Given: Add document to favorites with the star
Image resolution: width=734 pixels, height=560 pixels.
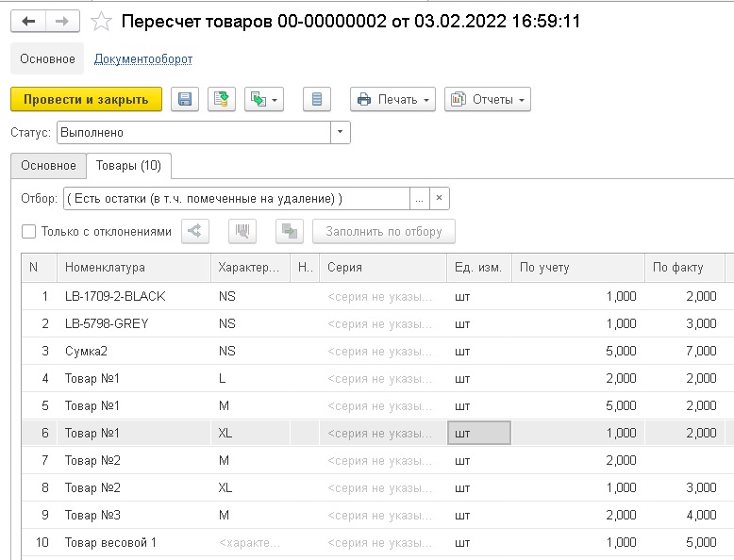Looking at the screenshot, I should 101,22.
